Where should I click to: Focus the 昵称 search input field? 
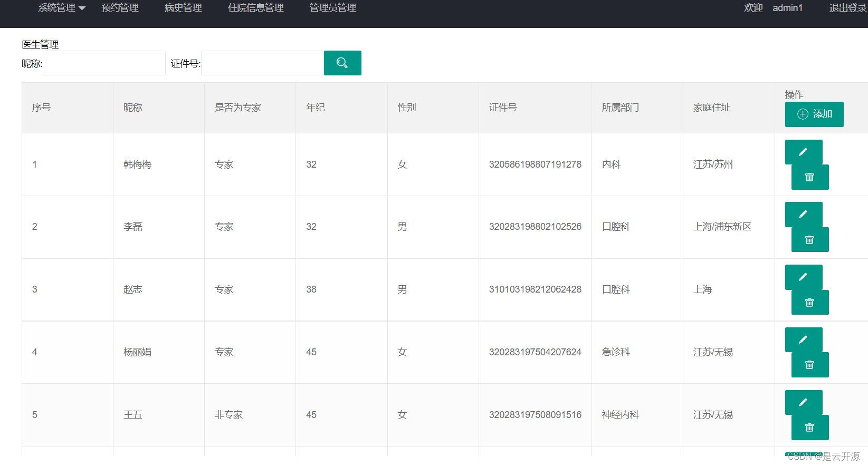pos(104,63)
